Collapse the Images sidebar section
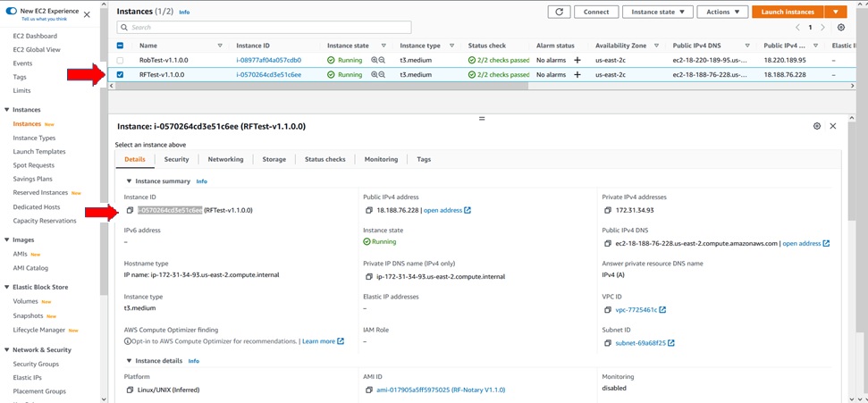Screen dimensions: 868x403 (6, 240)
